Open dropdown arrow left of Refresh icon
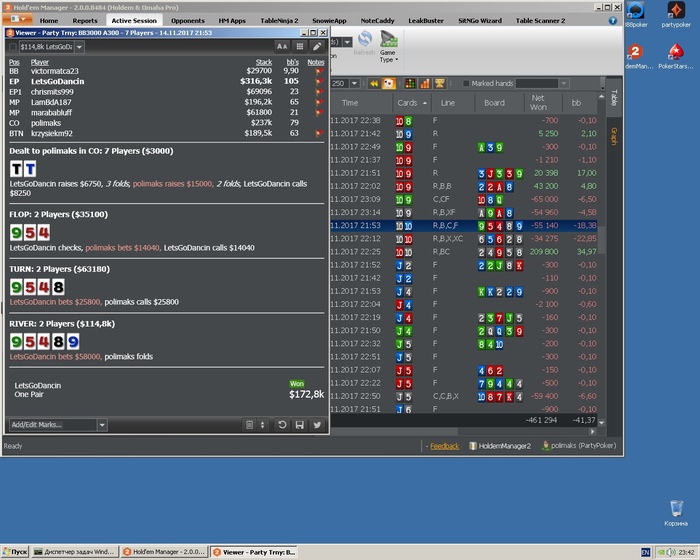The height and width of the screenshot is (560, 700). [347, 42]
